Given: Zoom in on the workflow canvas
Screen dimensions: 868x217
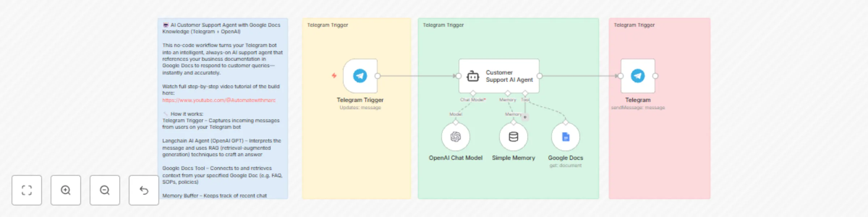Looking at the screenshot, I should click(66, 190).
